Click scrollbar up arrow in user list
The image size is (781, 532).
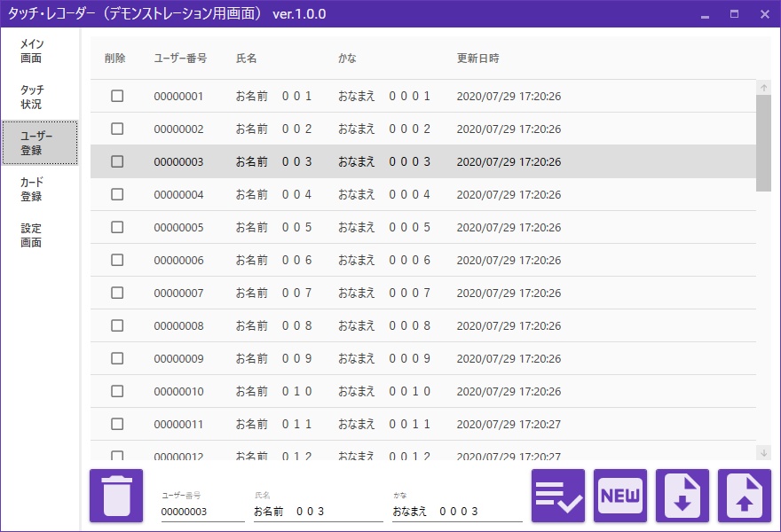pos(763,88)
